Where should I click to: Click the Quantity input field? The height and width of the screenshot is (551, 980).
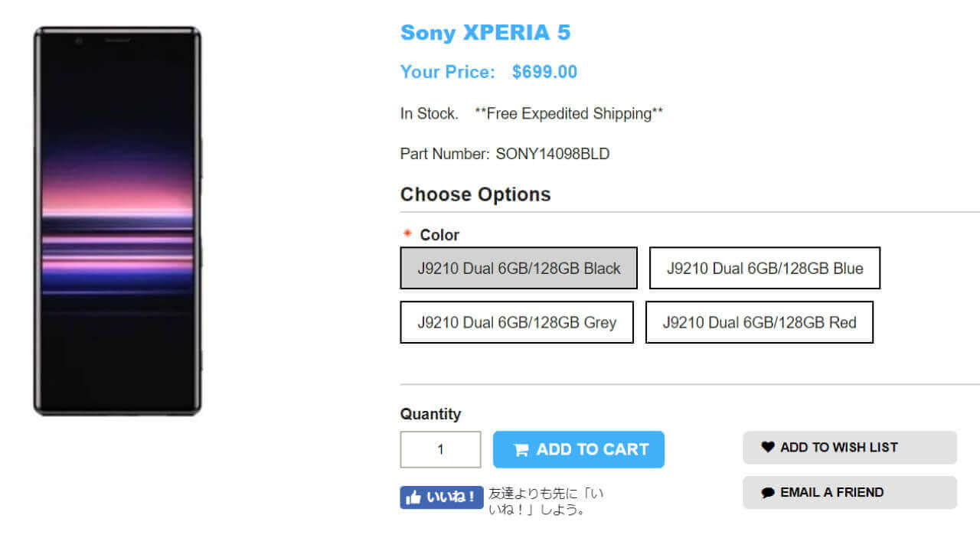[440, 449]
